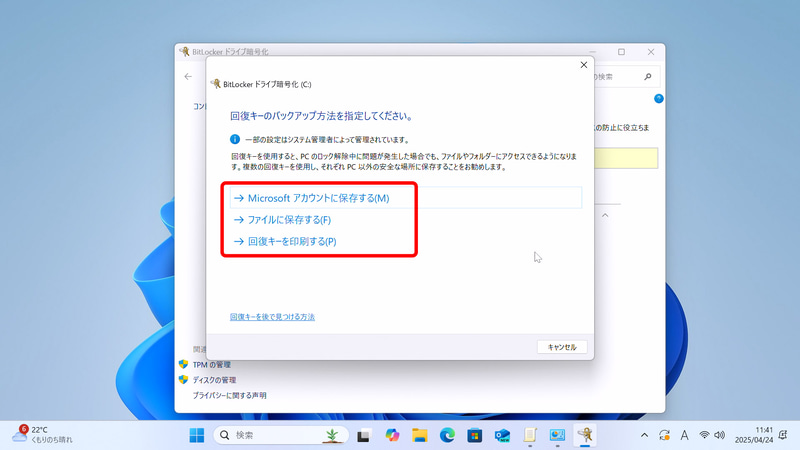The image size is (800, 450).
Task: Launch Microsoft Edge from the taskbar
Action: pyautogui.click(x=447, y=435)
